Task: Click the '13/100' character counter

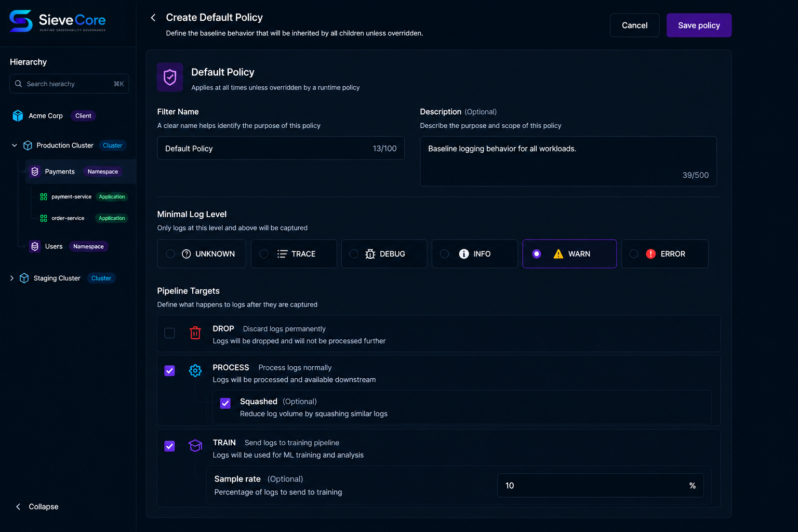Action: pyautogui.click(x=384, y=149)
